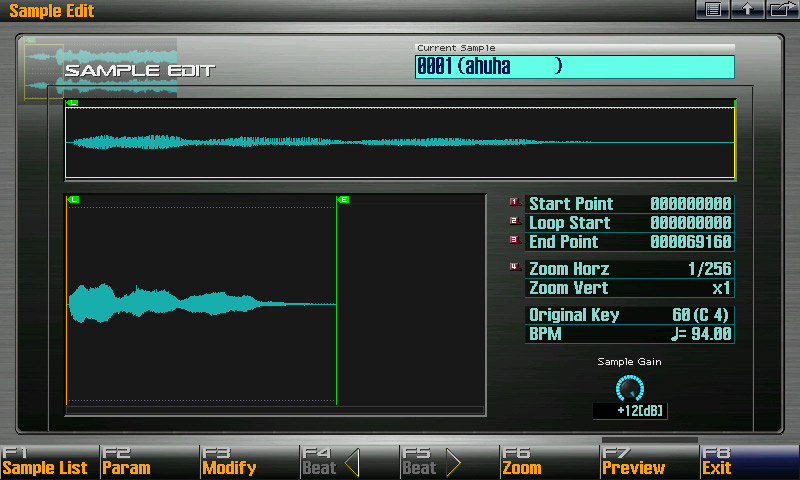The height and width of the screenshot is (480, 800).
Task: Open the F3 Modify menu
Action: tap(249, 462)
